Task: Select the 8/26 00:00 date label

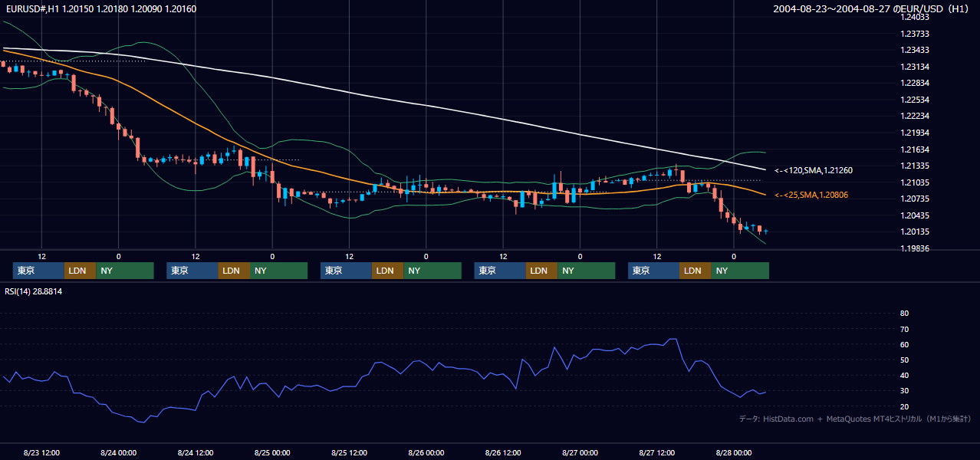Action: [x=426, y=453]
